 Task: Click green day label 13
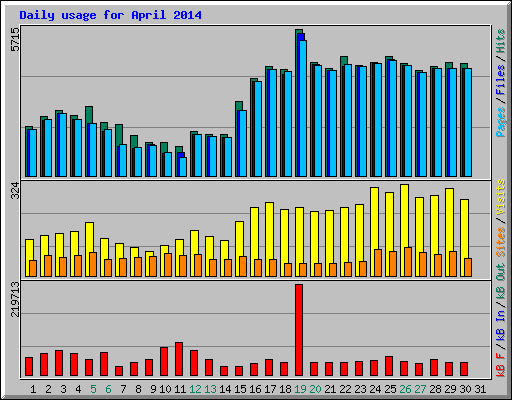tap(210, 389)
